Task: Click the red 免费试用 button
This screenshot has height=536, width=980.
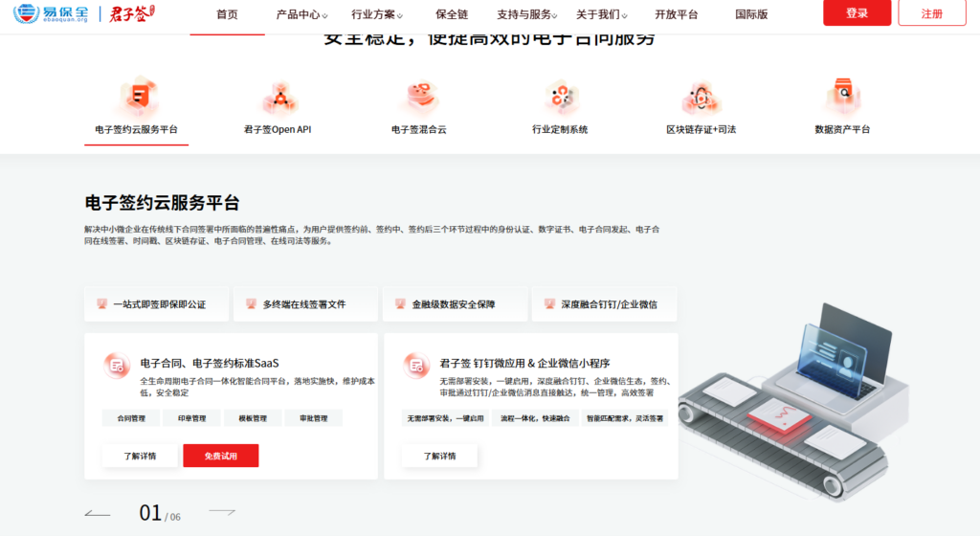Action: pos(221,456)
